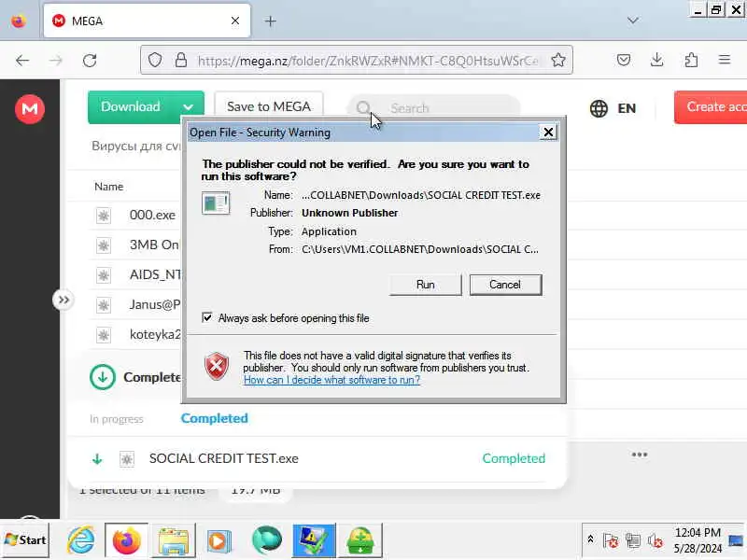Focus the MEGA Search field
Viewport: 747px width, 560px height.
coord(433,108)
